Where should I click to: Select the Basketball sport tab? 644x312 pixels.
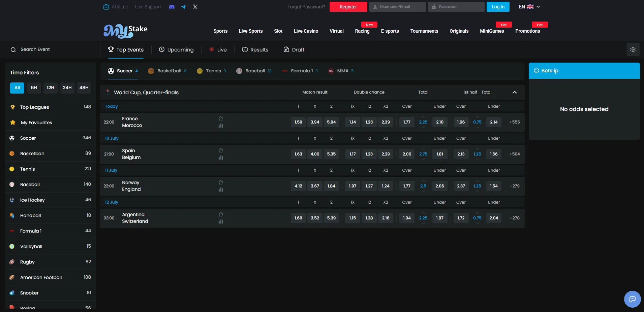[x=167, y=71]
